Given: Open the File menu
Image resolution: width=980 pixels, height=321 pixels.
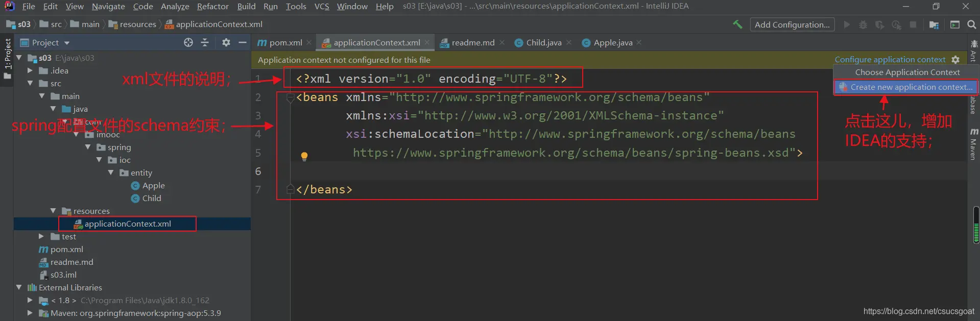Looking at the screenshot, I should [x=29, y=6].
